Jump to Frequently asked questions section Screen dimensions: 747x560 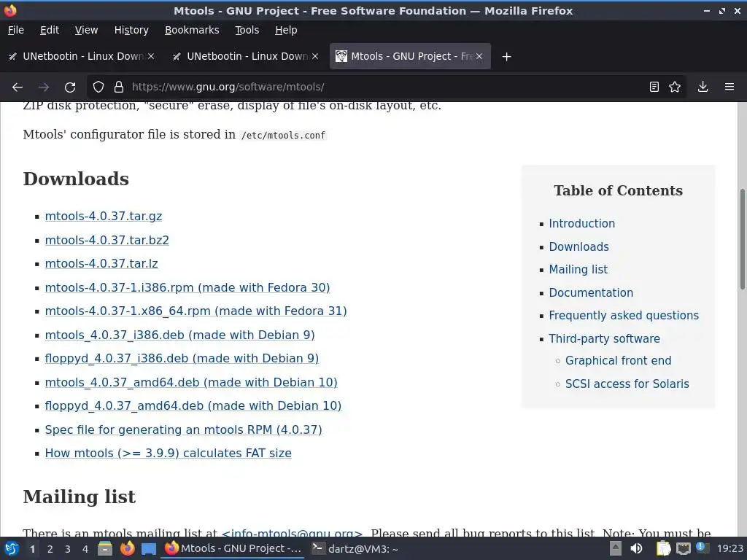tap(624, 315)
